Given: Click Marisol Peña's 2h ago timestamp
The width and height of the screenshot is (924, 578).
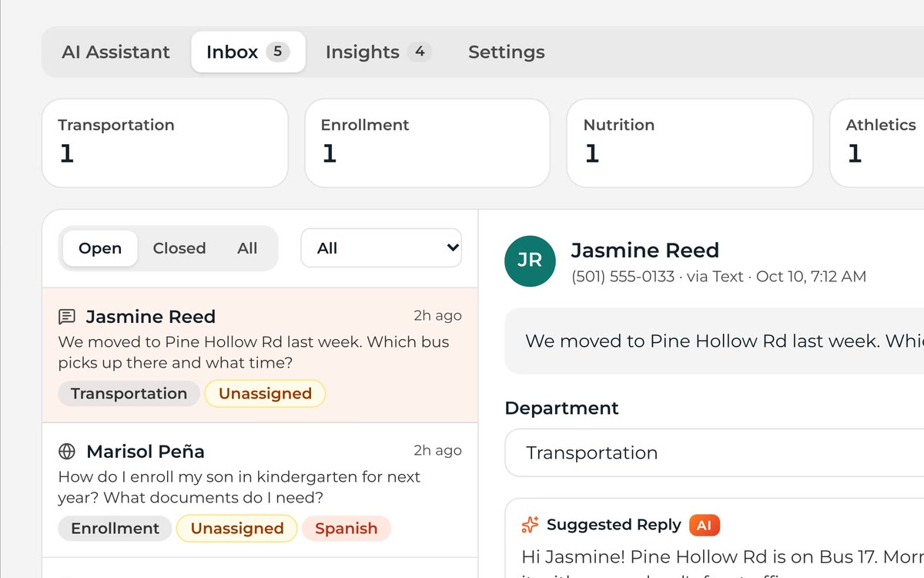Looking at the screenshot, I should coord(437,450).
